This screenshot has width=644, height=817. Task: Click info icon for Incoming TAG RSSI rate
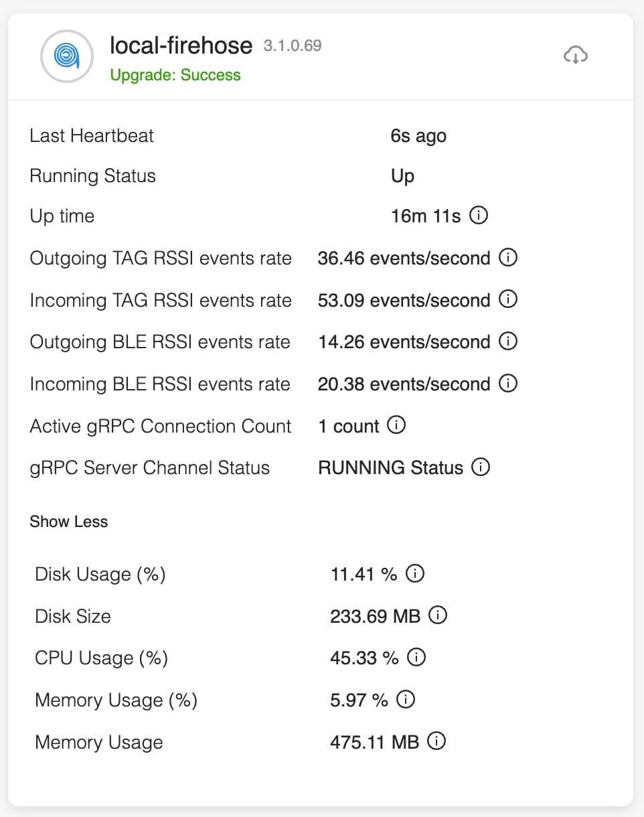[509, 299]
